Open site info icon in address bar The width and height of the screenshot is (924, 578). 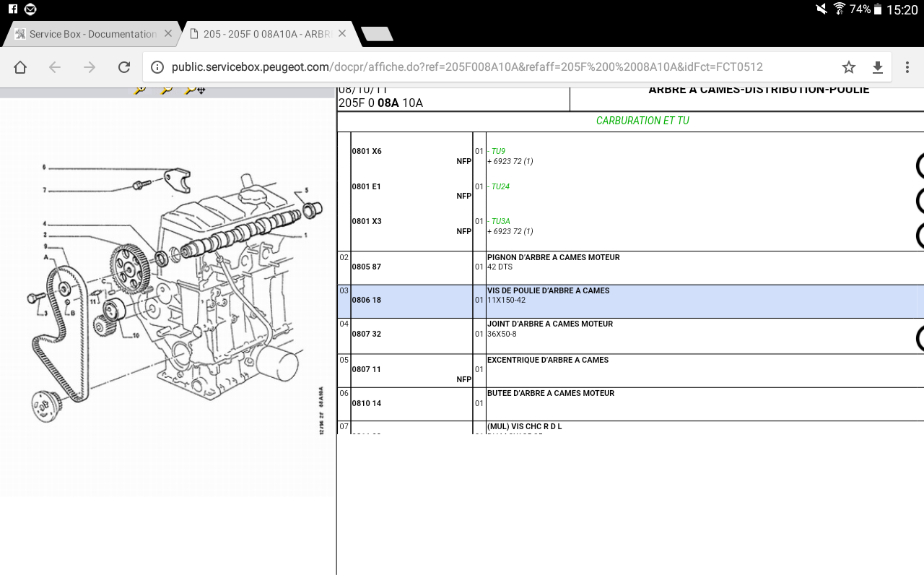tap(157, 67)
